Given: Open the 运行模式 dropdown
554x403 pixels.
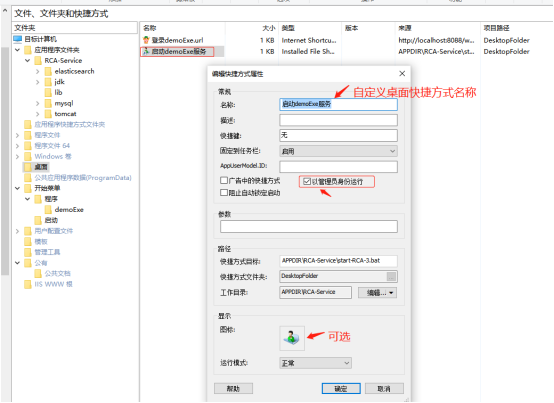Looking at the screenshot, I should point(315,363).
